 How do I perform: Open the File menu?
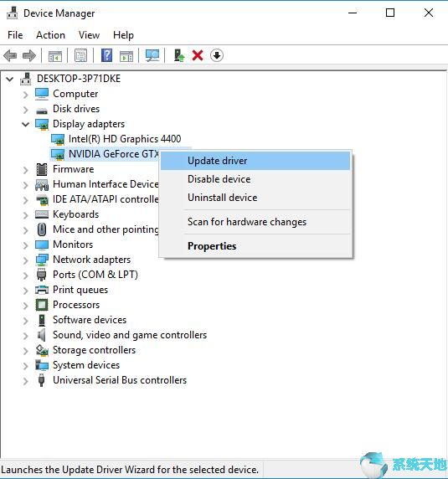click(15, 35)
